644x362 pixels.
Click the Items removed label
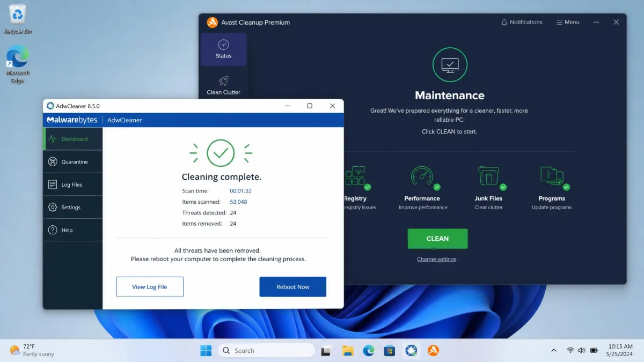tap(202, 224)
